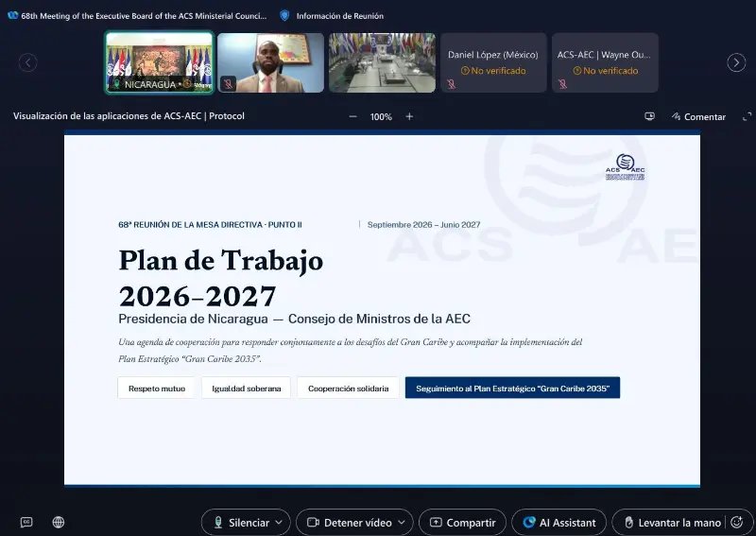
Task: Select Daniel López (México) participant tile
Action: click(x=493, y=62)
